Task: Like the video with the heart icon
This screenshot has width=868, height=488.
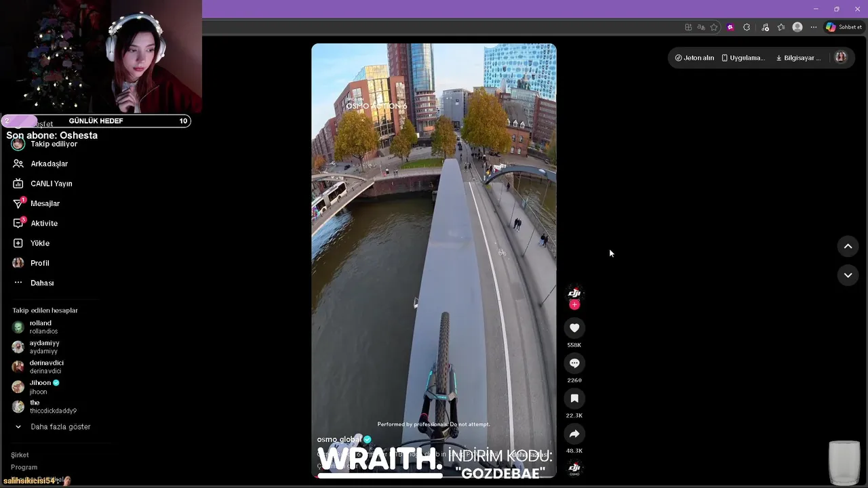Action: [x=574, y=328]
